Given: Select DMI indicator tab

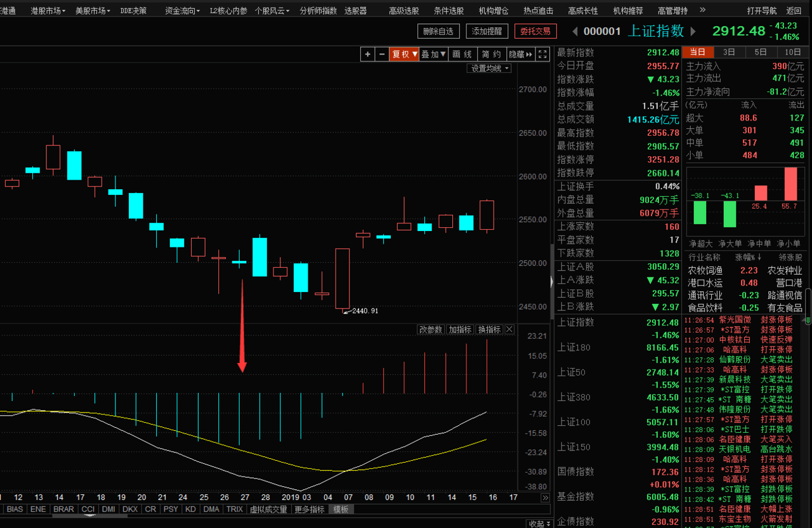Looking at the screenshot, I should pos(108,509).
